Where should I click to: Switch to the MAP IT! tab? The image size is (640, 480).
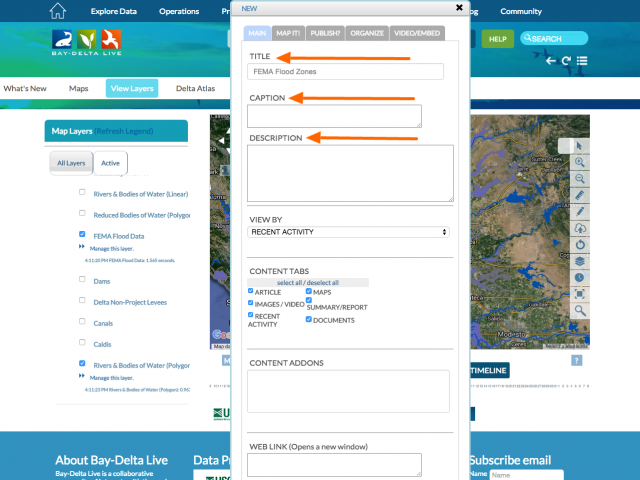click(x=288, y=33)
